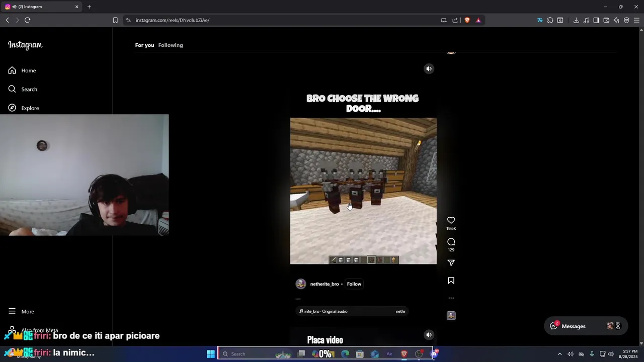Open the Brave VPN shield icon
This screenshot has height=362, width=644.
point(626,20)
